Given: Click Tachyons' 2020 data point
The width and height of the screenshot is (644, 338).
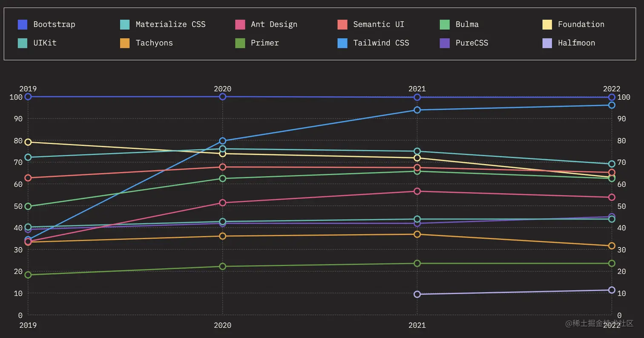Looking at the screenshot, I should [222, 236].
